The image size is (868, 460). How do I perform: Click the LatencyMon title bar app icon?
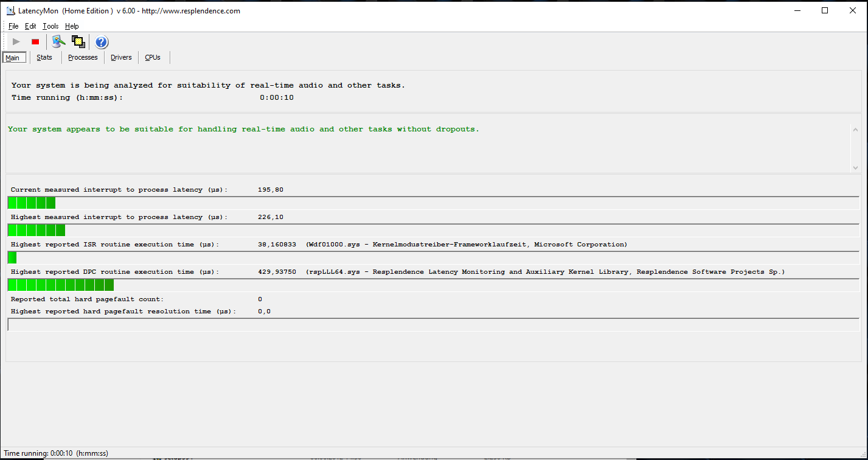coord(10,10)
